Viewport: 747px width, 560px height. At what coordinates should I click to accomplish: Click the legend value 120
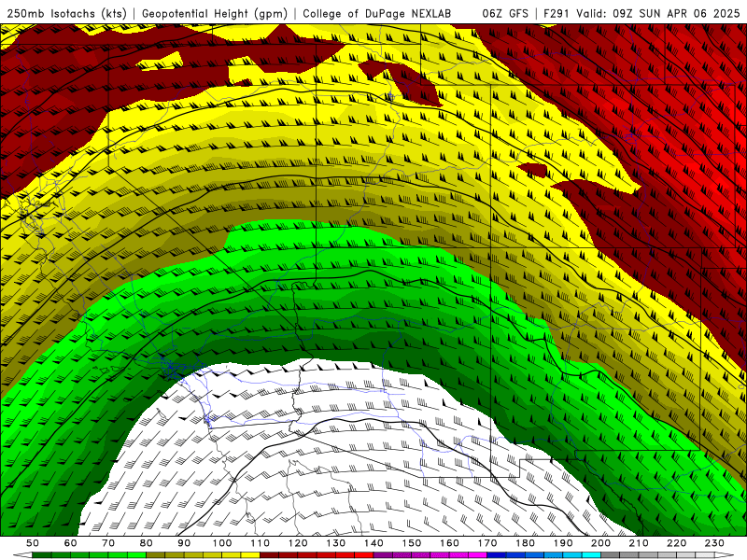click(298, 543)
